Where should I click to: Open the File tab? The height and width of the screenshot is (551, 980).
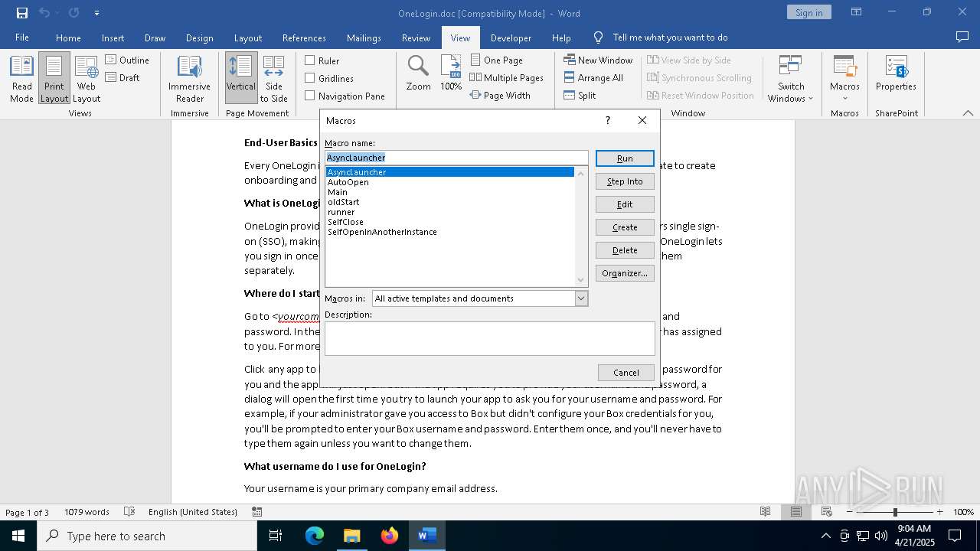[x=22, y=37]
